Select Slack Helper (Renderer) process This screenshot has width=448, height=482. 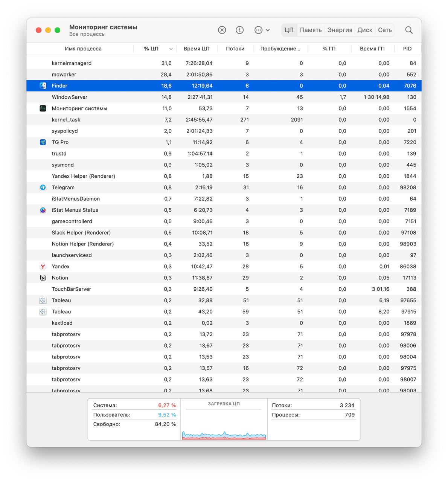pos(224,233)
